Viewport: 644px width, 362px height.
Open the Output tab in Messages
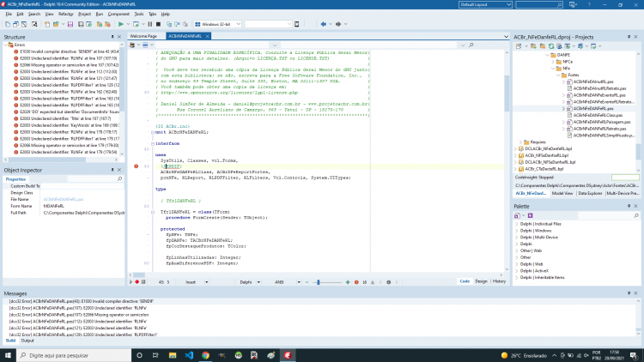pyautogui.click(x=27, y=341)
